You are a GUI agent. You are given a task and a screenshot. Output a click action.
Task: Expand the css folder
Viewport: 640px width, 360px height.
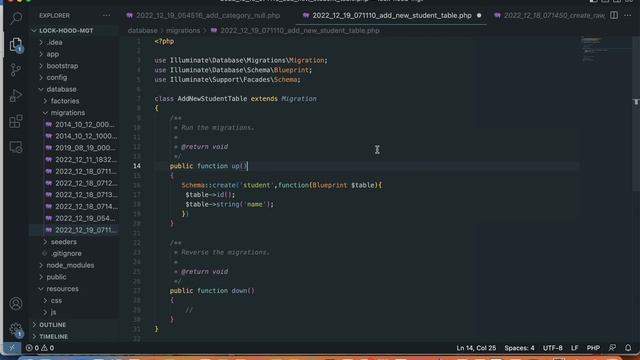[56, 300]
